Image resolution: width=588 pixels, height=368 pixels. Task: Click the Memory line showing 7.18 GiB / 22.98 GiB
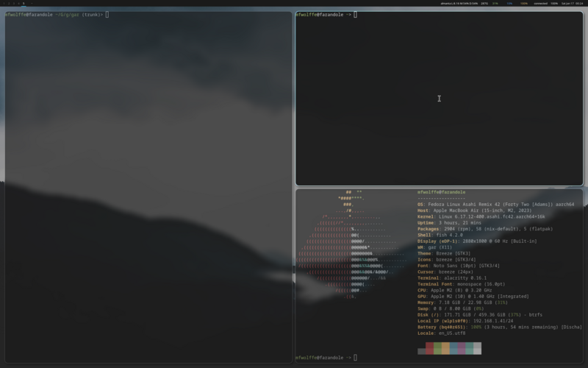462,302
